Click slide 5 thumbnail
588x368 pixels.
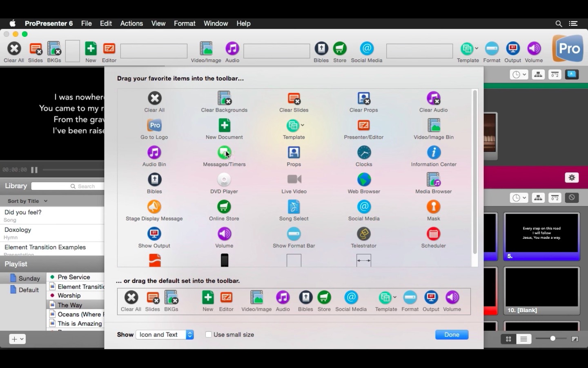(542, 236)
